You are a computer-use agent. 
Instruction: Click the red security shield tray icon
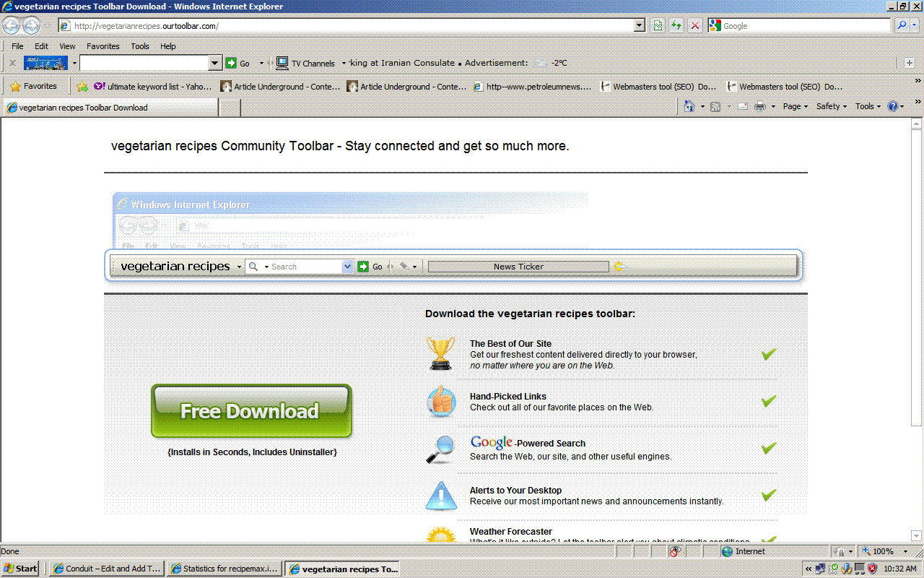pyautogui.click(x=872, y=569)
